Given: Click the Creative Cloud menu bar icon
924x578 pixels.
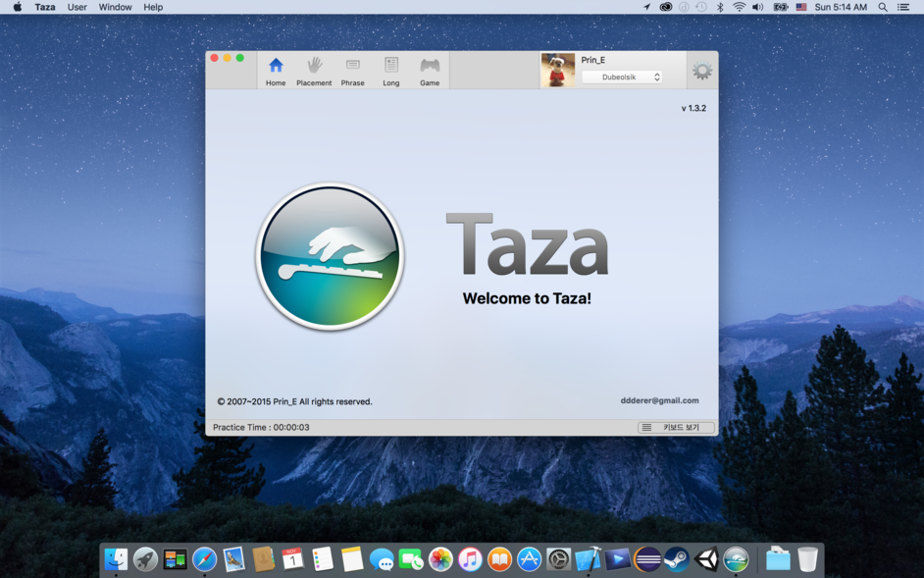Looking at the screenshot, I should (x=666, y=7).
